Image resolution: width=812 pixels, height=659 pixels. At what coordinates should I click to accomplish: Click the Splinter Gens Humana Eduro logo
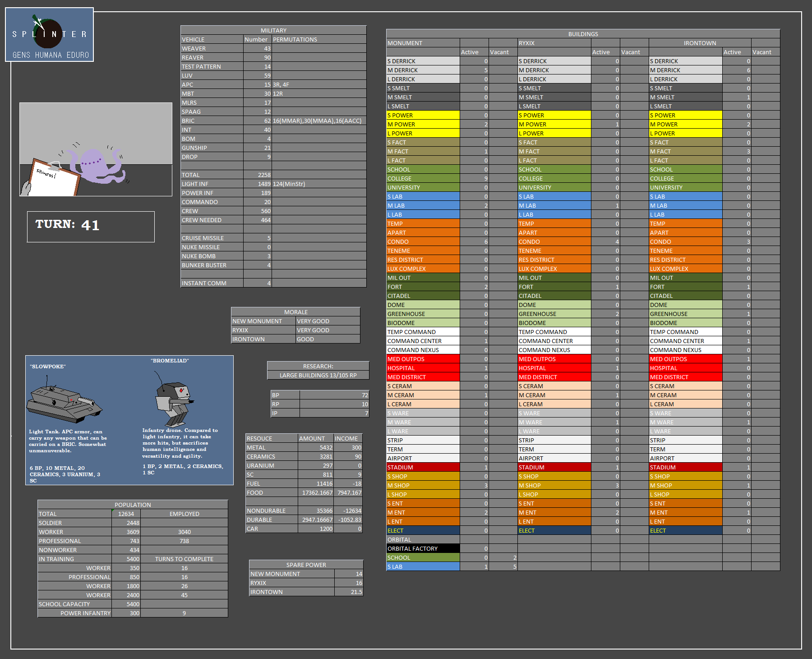tap(49, 35)
